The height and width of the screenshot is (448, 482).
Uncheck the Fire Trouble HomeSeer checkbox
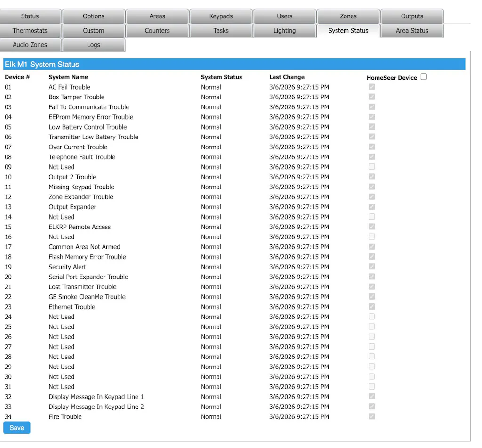point(372,416)
